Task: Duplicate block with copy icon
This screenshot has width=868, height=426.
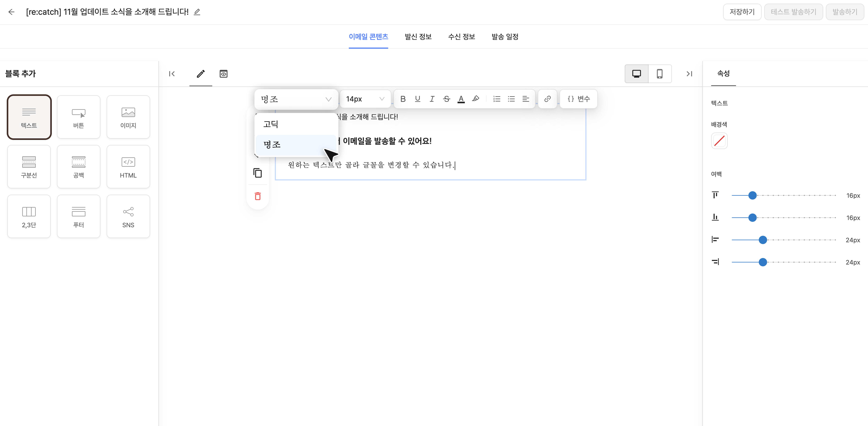Action: 258,173
